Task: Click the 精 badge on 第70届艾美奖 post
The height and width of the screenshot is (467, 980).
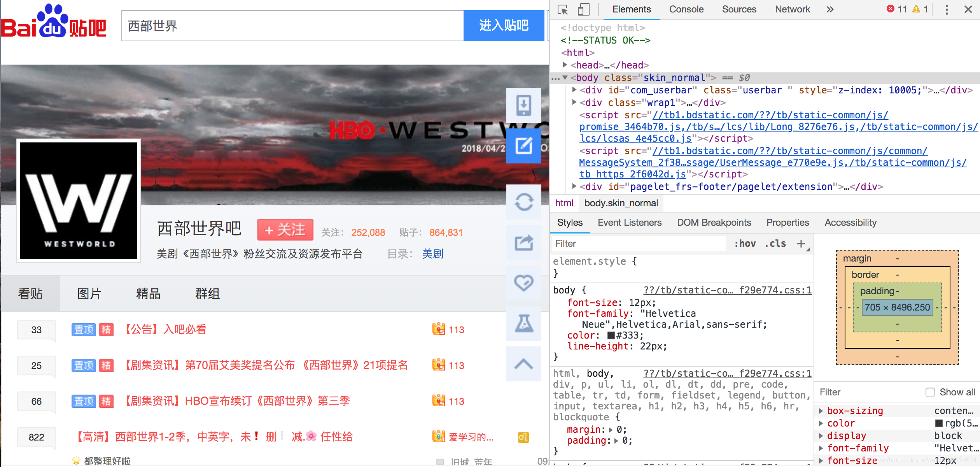Action: click(106, 365)
